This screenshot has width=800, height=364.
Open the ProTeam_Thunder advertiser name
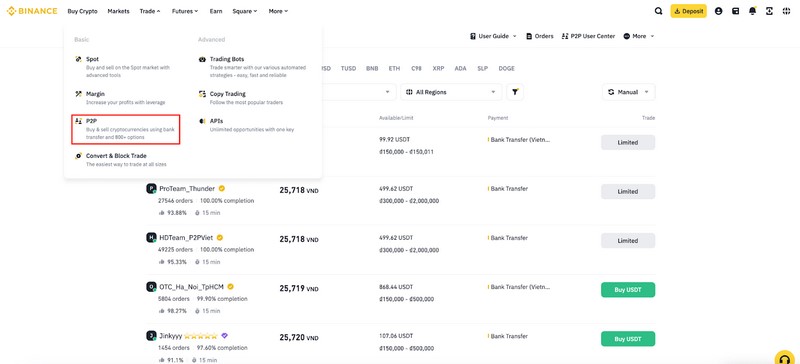[187, 188]
